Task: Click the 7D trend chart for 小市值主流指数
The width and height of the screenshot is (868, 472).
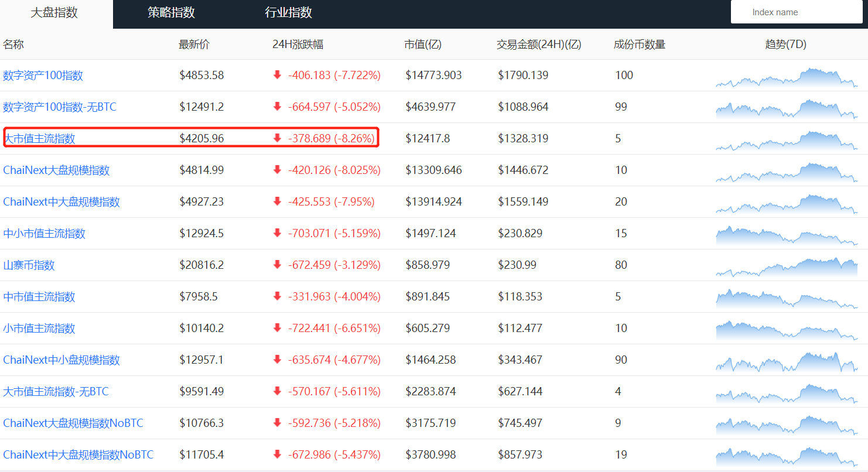Action: point(787,330)
